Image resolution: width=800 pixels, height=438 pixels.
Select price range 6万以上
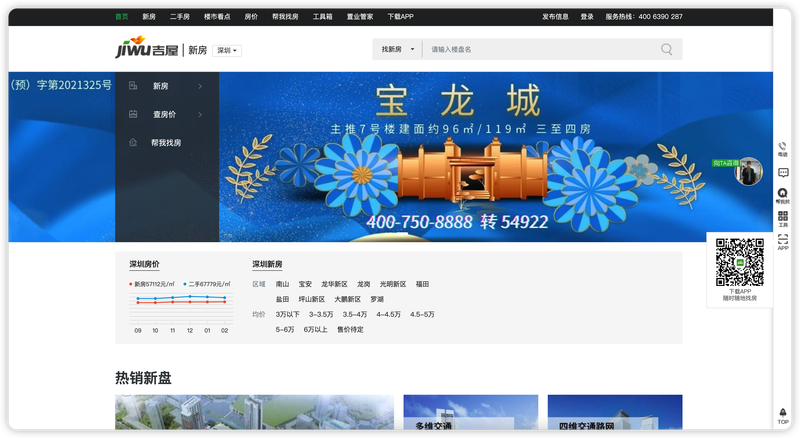[316, 330]
